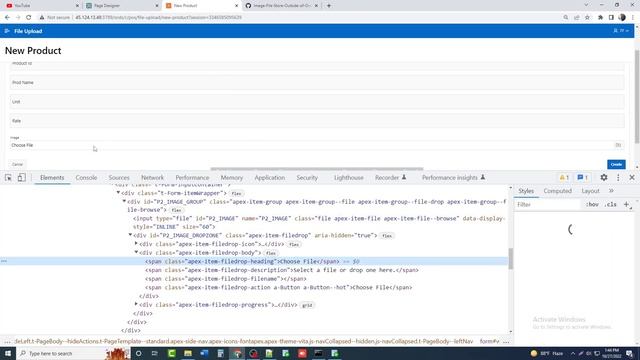Open the Security tab

307,178
